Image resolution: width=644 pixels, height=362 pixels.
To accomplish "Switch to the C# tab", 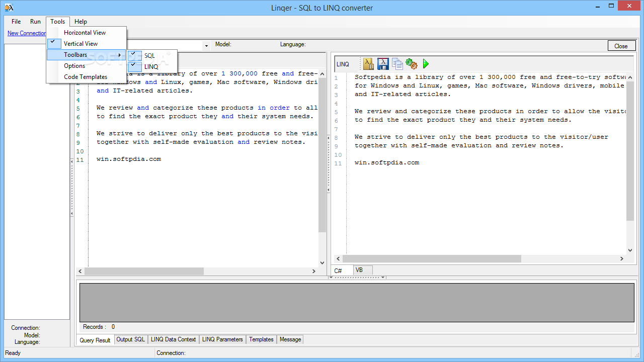I will (x=342, y=270).
